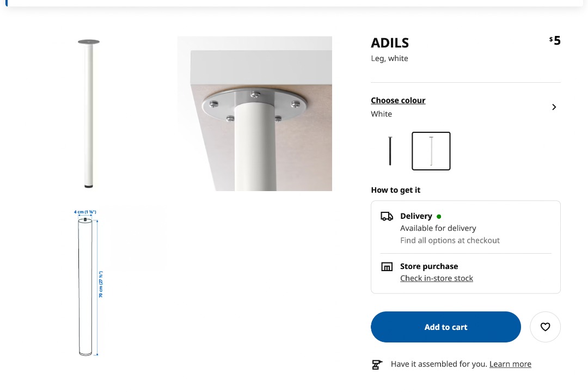Screen dimensions: 588x392
Task: Click the Store purchase heading
Action: click(429, 266)
